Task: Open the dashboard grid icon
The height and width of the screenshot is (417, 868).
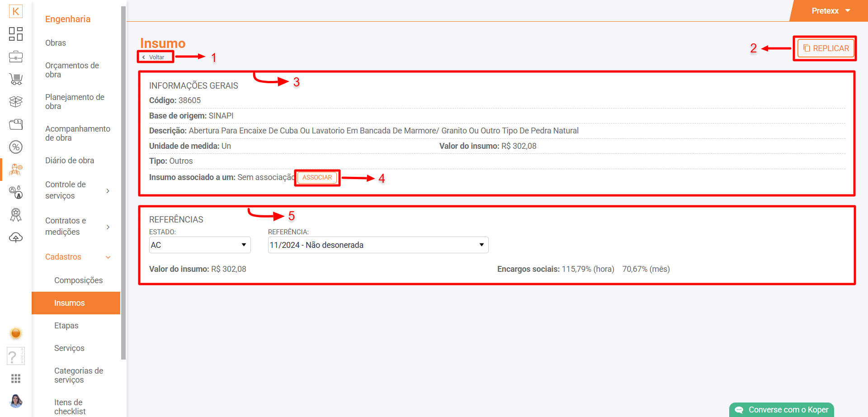Action: [x=16, y=34]
